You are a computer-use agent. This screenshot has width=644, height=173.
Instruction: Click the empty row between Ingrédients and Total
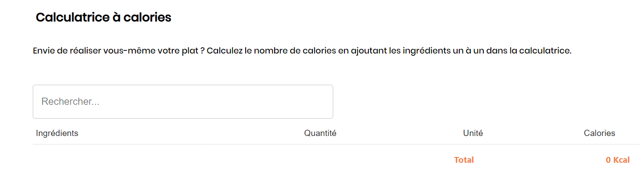[336, 150]
